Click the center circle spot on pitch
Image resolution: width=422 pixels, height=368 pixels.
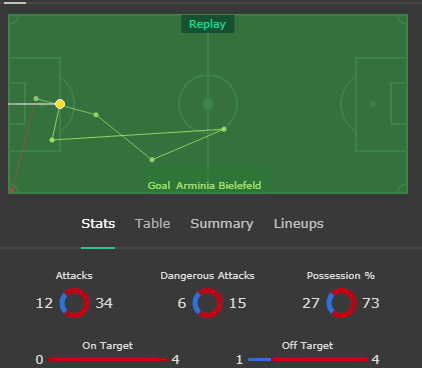pos(208,104)
